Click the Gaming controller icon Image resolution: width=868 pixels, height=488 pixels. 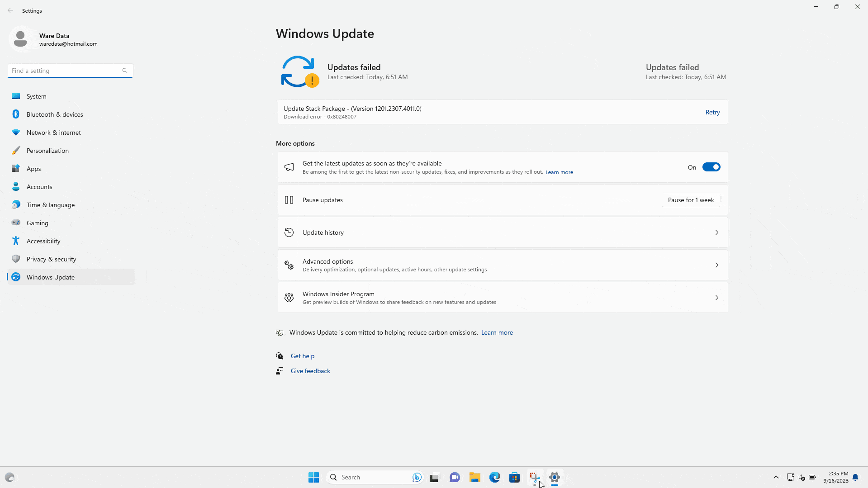click(x=16, y=223)
